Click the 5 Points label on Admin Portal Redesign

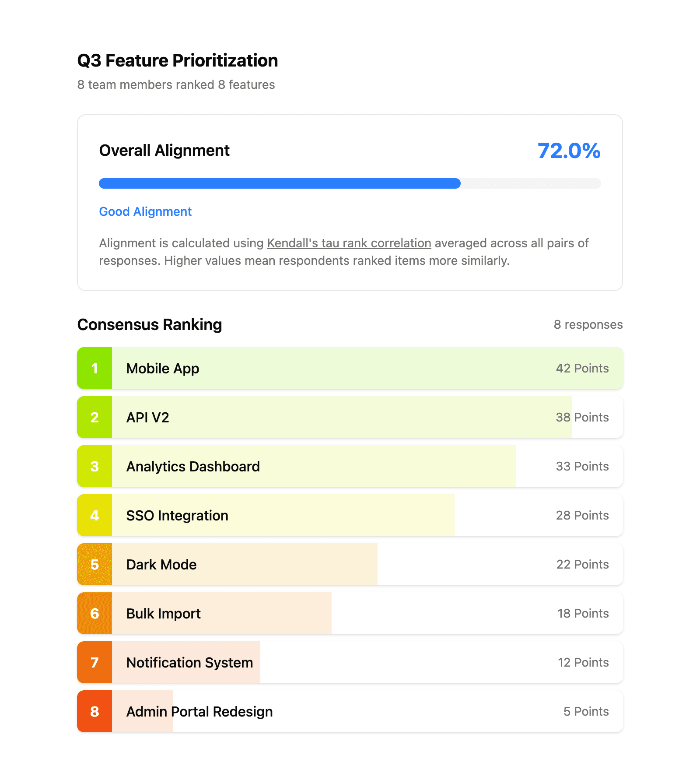point(586,711)
